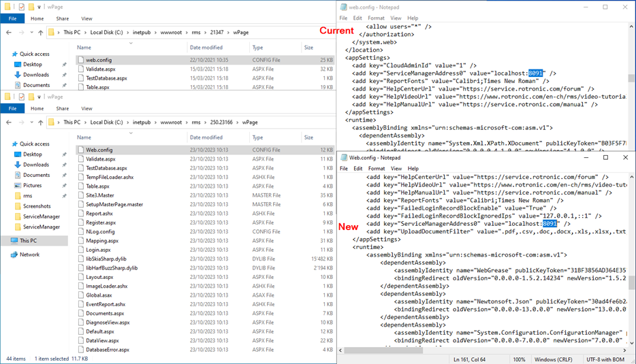Sort by Date modified in top Explorer
636x364 pixels.
coord(206,48)
